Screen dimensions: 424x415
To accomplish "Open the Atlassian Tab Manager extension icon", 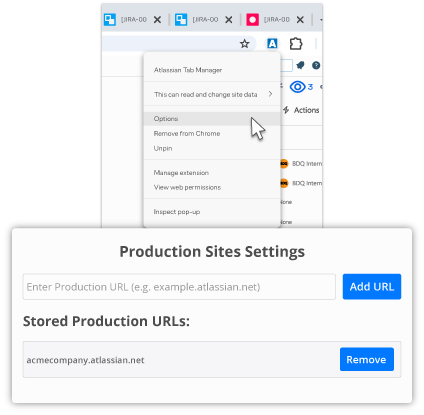I will click(272, 44).
